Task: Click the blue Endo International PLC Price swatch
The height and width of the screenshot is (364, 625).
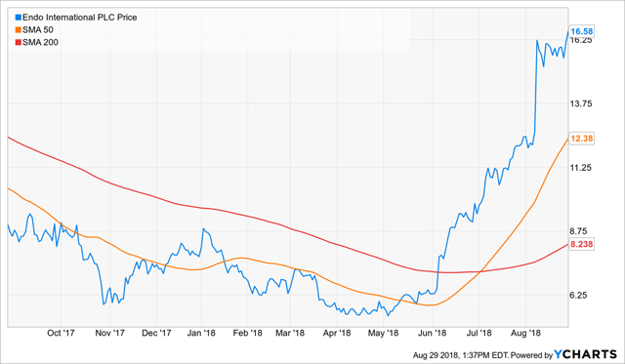Action: click(x=18, y=18)
